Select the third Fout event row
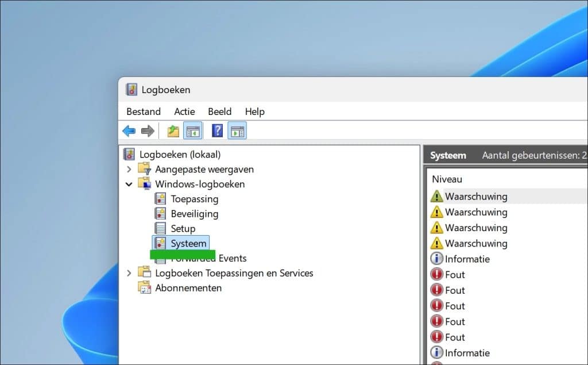588x365 pixels. click(x=509, y=306)
